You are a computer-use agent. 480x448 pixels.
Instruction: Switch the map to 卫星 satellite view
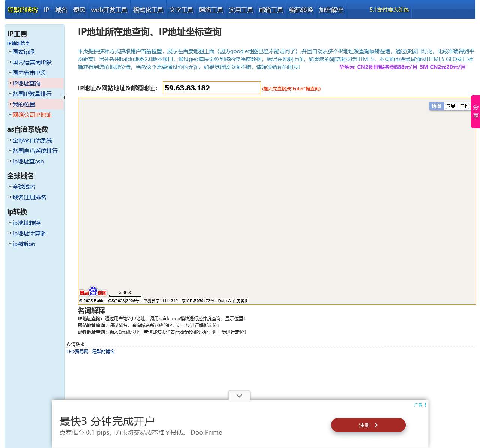click(x=450, y=106)
